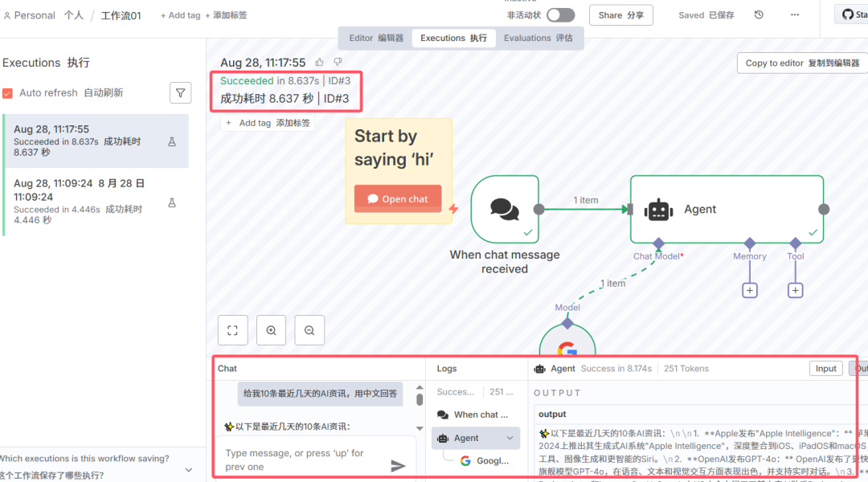Click the Tool connector label
The height and width of the screenshot is (482, 868).
click(796, 256)
